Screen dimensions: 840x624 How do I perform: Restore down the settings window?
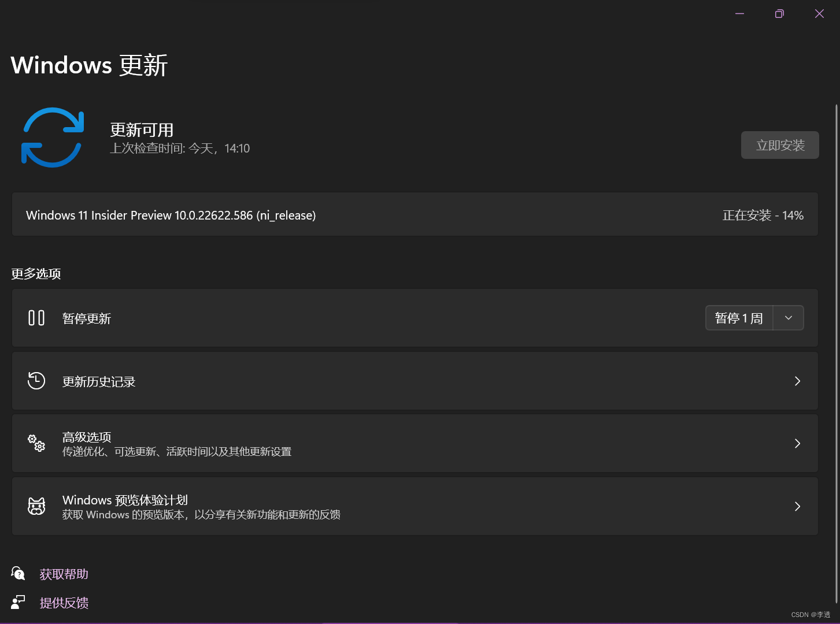(x=779, y=14)
